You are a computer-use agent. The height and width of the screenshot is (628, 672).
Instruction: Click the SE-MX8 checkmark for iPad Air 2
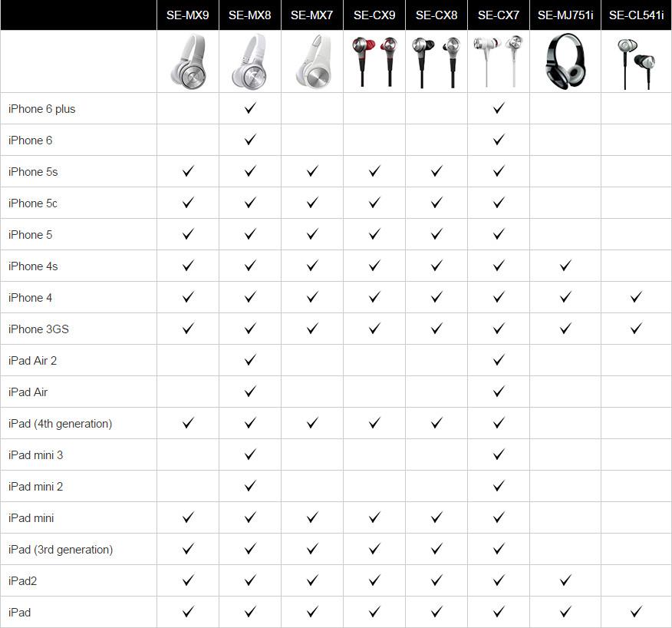pyautogui.click(x=250, y=360)
